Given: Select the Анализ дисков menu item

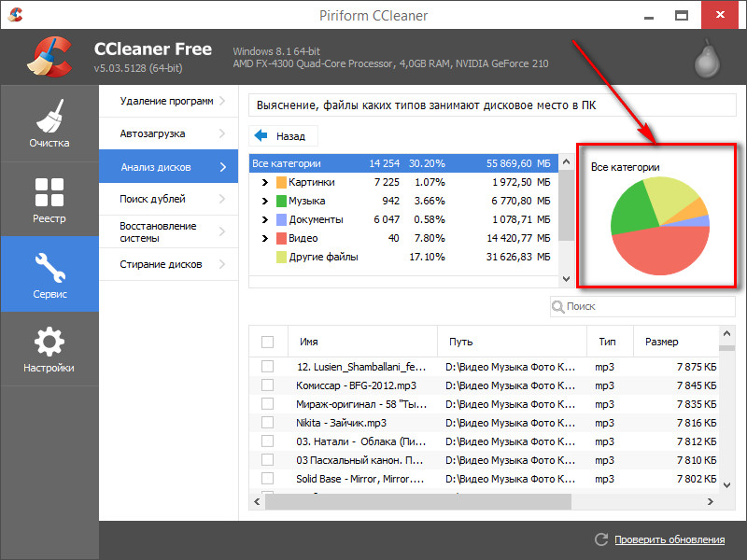Looking at the screenshot, I should 168,166.
